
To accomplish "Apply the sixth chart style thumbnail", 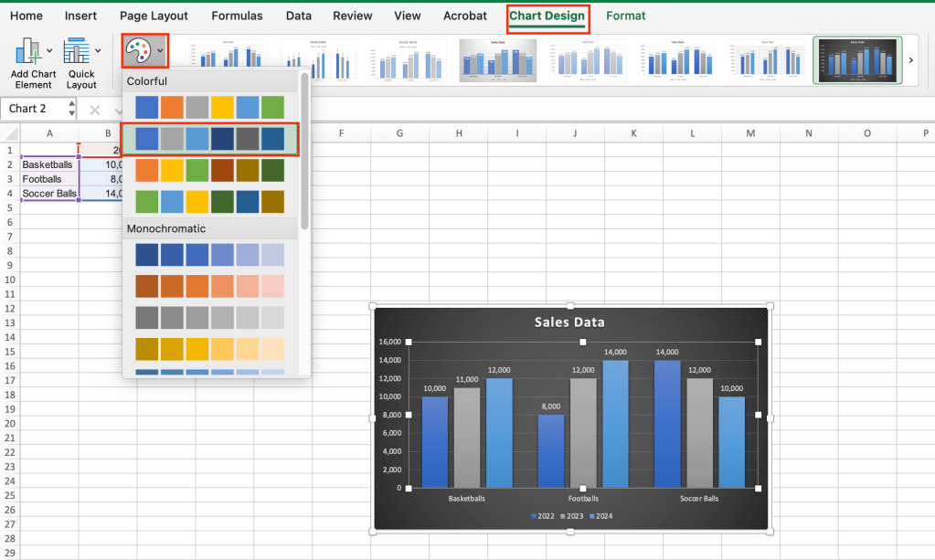I will pyautogui.click(x=677, y=60).
